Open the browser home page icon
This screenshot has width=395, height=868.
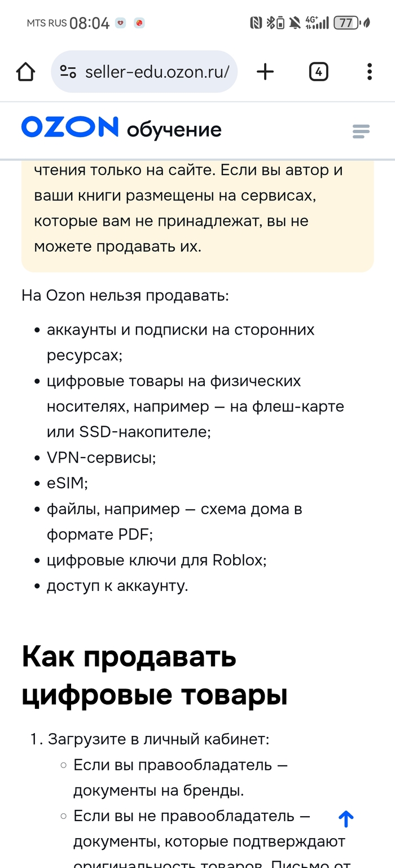(x=25, y=71)
